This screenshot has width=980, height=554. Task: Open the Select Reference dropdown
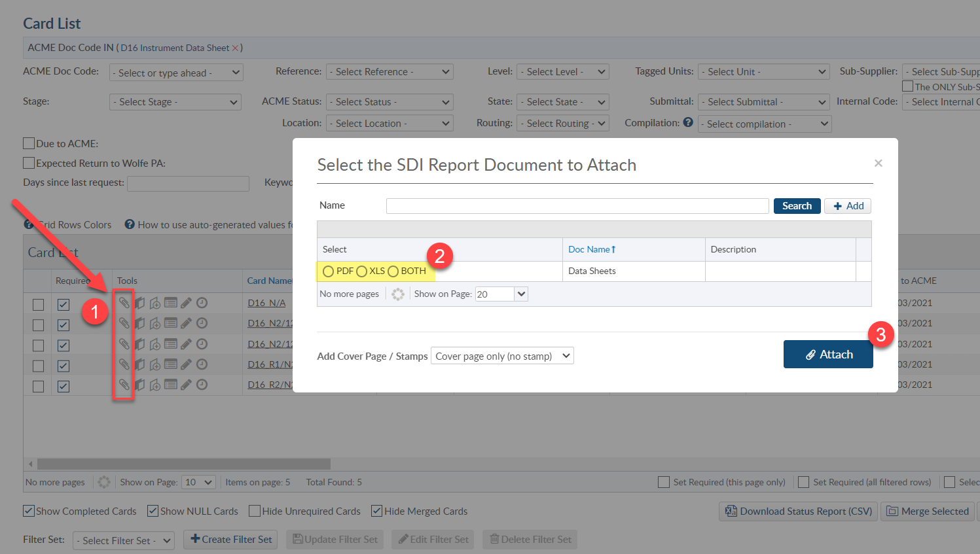coord(390,72)
